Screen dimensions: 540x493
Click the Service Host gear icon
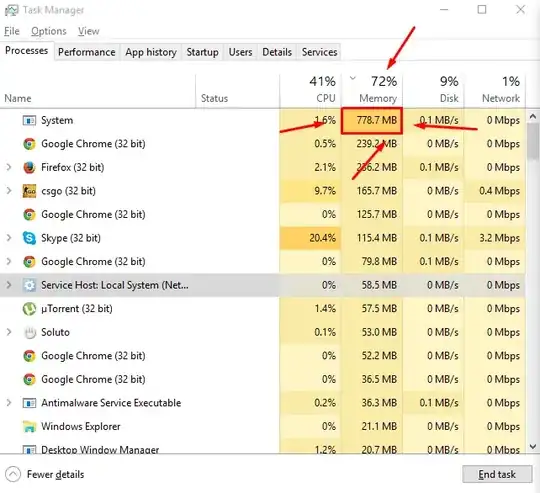click(29, 285)
